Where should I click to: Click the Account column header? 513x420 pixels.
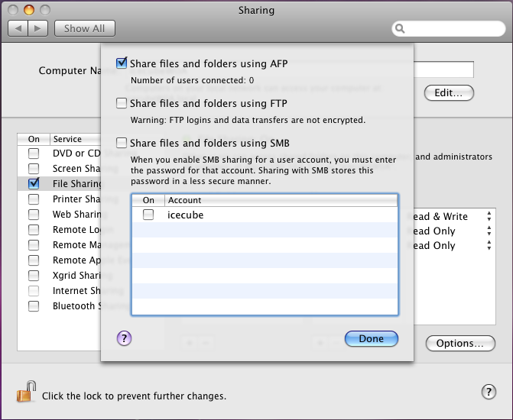(281, 200)
